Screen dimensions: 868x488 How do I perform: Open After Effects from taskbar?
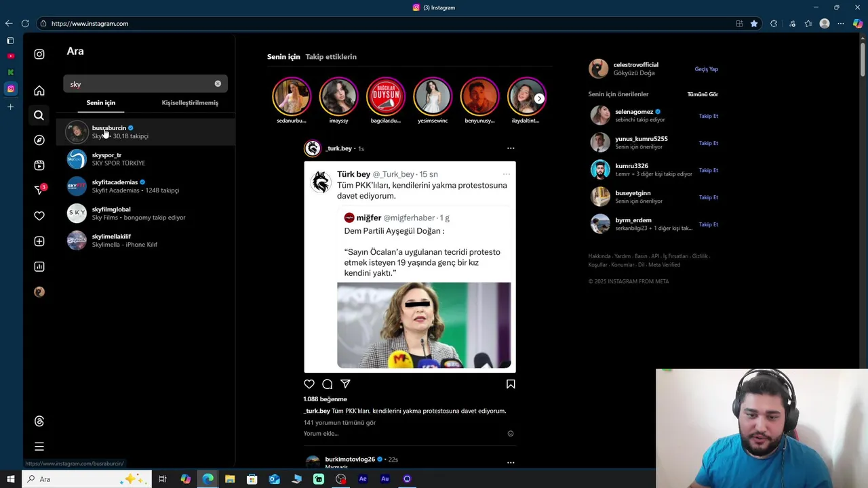click(363, 479)
